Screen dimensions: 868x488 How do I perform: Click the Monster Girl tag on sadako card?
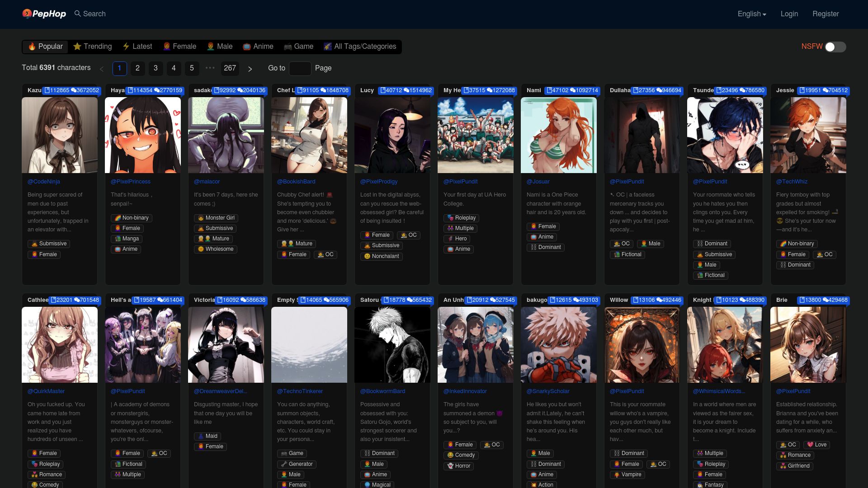click(x=216, y=218)
